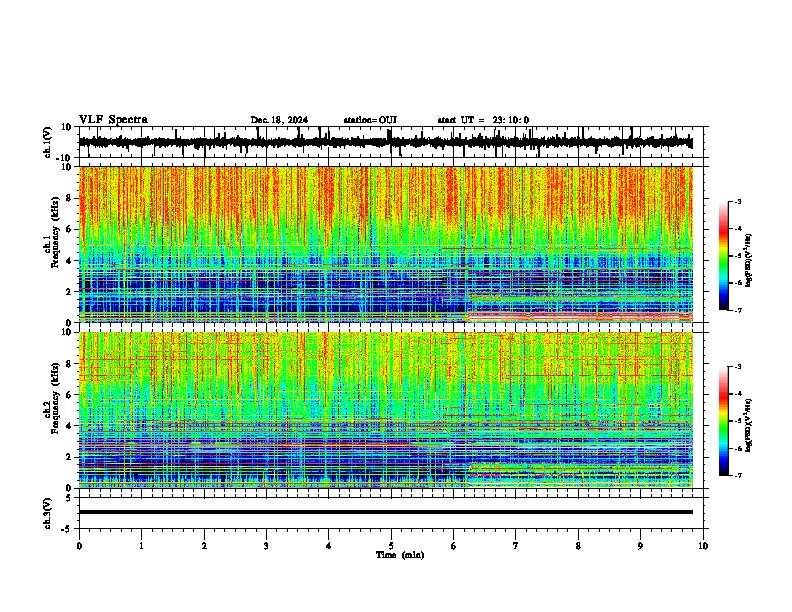Click the ch.2 spectrogram color scale bar
The image size is (792, 612).
(724, 421)
